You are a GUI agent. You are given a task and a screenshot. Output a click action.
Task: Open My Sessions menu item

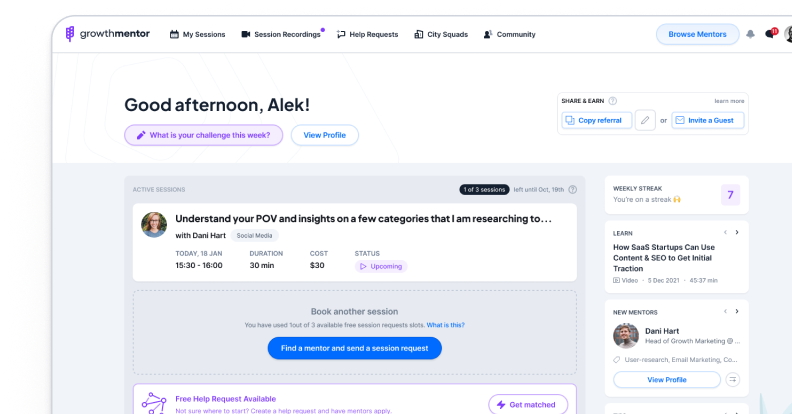[x=197, y=34]
